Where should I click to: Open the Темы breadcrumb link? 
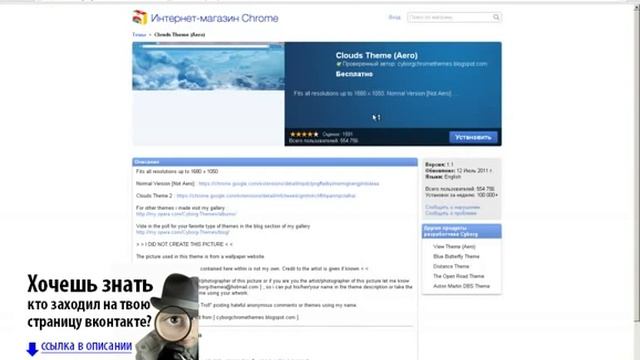coord(139,35)
